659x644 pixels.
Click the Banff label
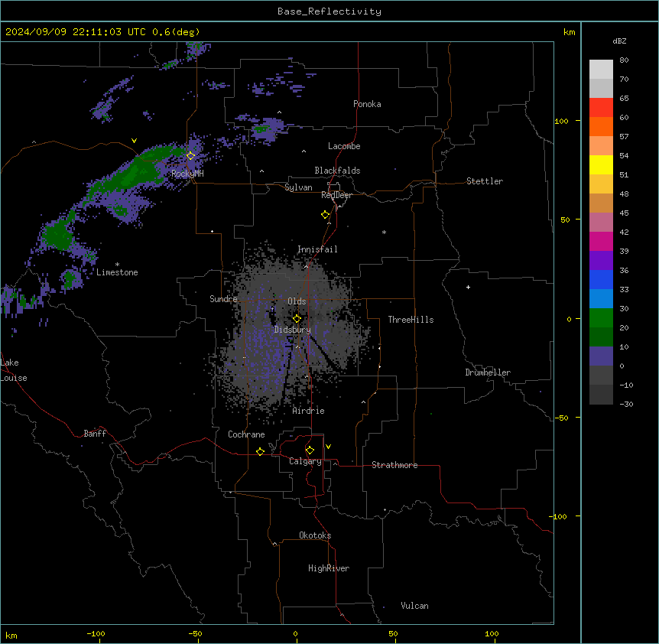coord(95,434)
